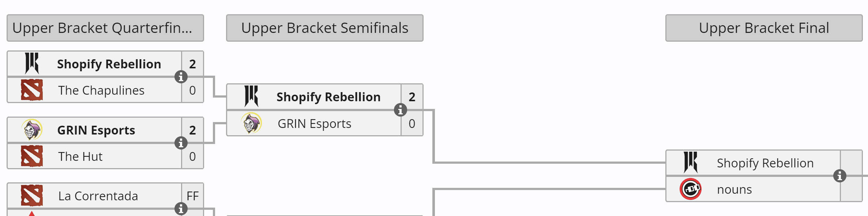The width and height of the screenshot is (868, 216).
Task: Open GRIN Esports team in semifinals
Action: pyautogui.click(x=314, y=124)
